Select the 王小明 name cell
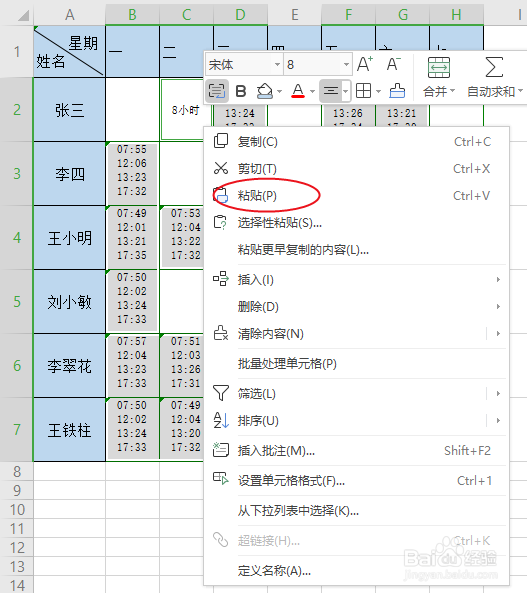Viewport: 527px width, 593px height. [x=70, y=238]
